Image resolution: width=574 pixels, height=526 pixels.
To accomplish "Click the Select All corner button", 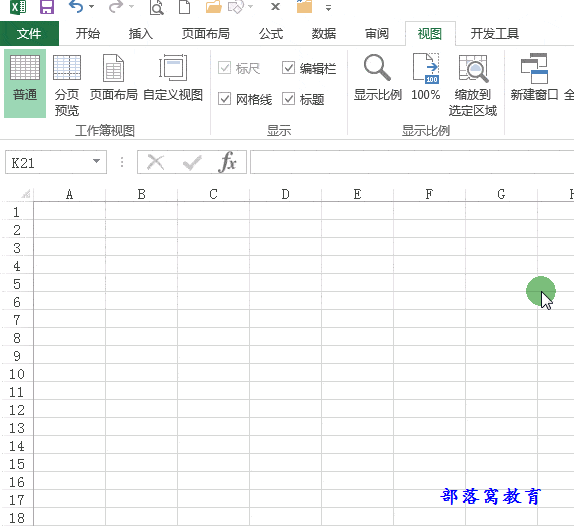I will [26, 194].
